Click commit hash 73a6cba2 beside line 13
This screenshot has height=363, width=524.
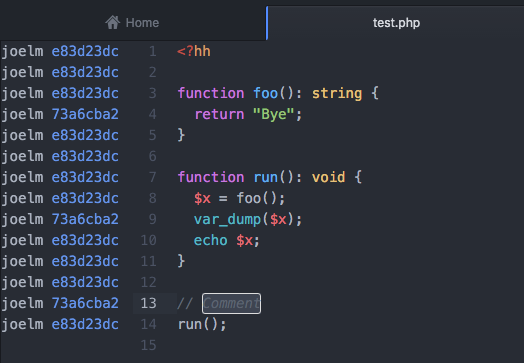click(85, 303)
